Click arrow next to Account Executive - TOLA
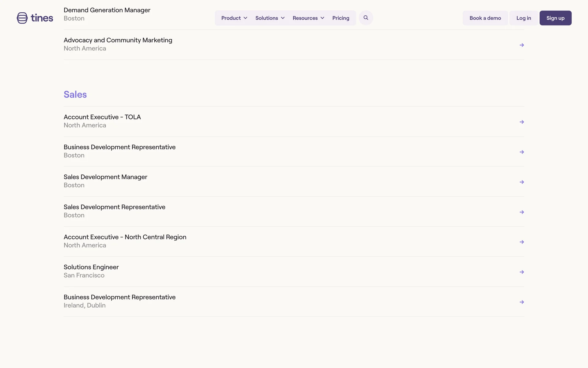The width and height of the screenshot is (588, 368). (x=522, y=122)
